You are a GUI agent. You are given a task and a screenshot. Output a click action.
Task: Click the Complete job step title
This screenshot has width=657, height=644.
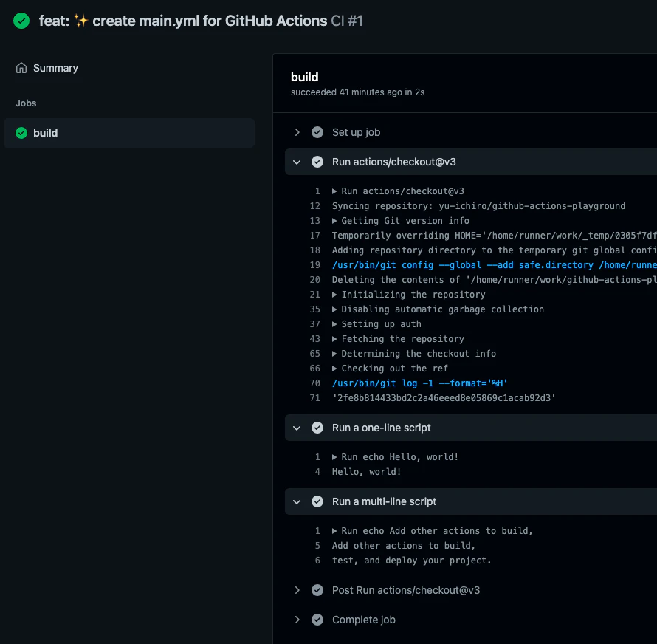click(364, 620)
